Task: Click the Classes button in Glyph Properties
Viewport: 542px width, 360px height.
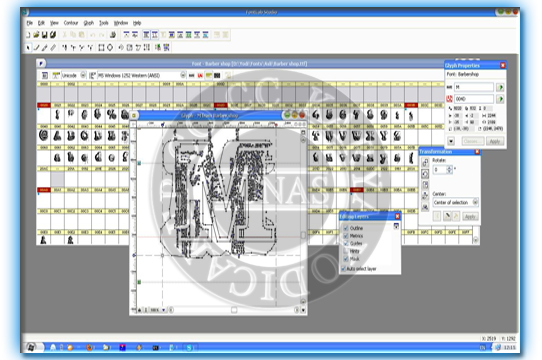Action: click(x=473, y=141)
